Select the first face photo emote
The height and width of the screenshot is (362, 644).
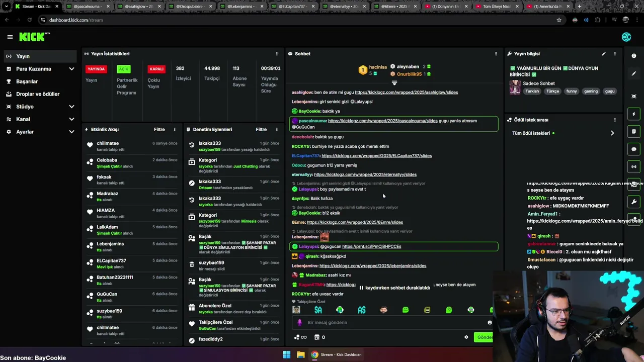pos(296,310)
